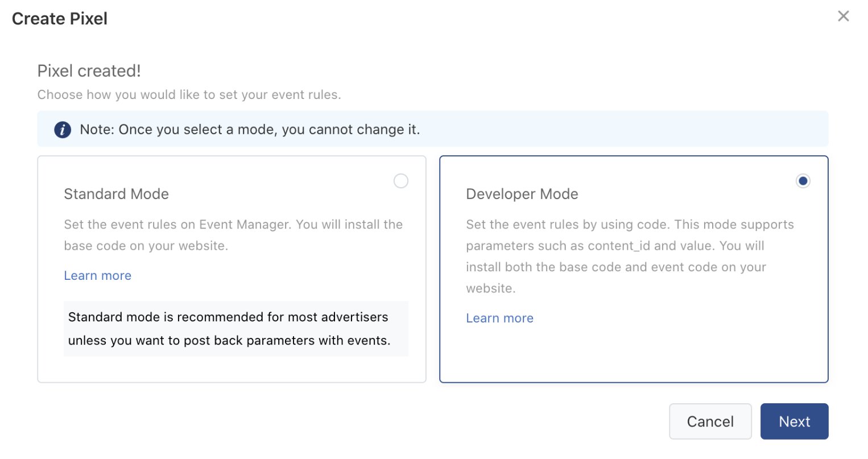
Task: Click the blue note banner about mode selection
Action: [x=432, y=129]
